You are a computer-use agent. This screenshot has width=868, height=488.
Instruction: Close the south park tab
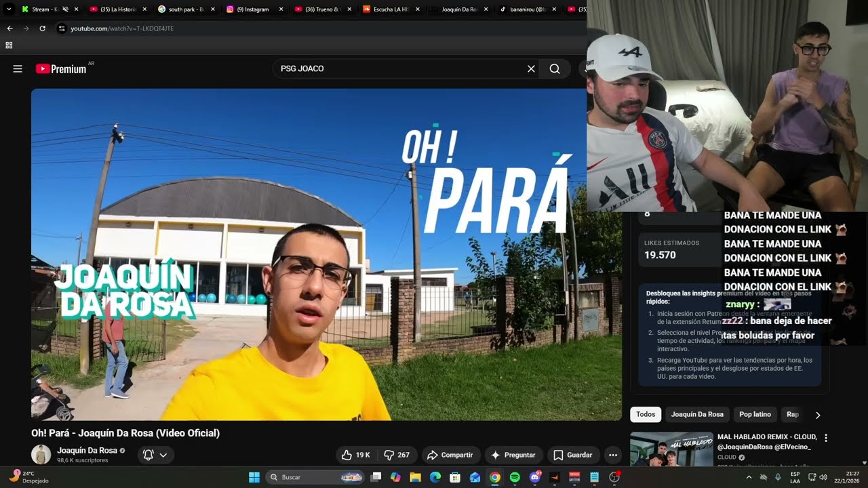pyautogui.click(x=212, y=9)
